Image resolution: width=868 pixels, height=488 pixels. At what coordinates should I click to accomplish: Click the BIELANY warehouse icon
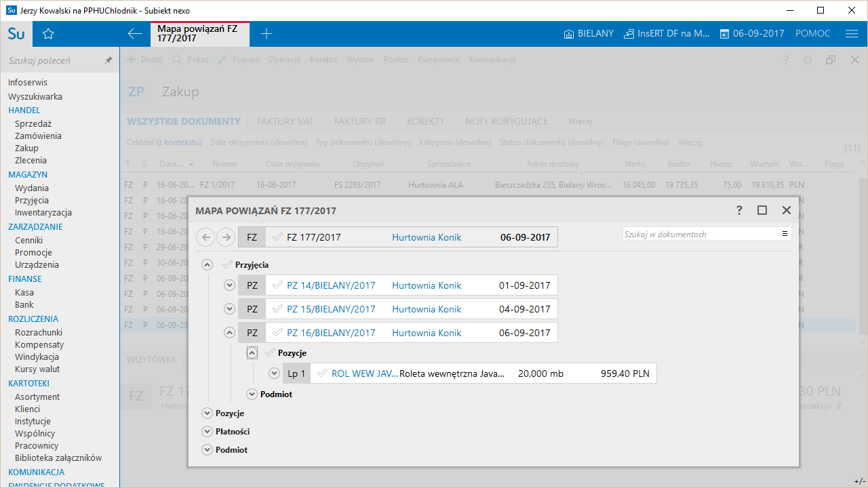tap(569, 34)
